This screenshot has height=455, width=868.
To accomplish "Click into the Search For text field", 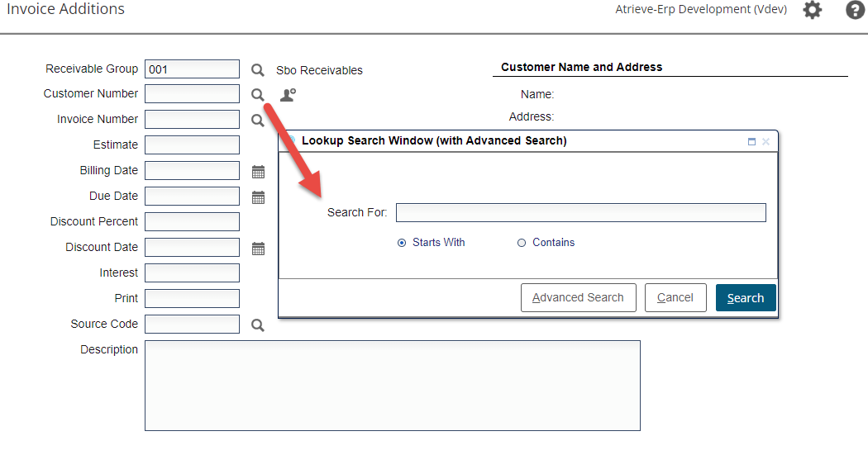I will [x=580, y=213].
